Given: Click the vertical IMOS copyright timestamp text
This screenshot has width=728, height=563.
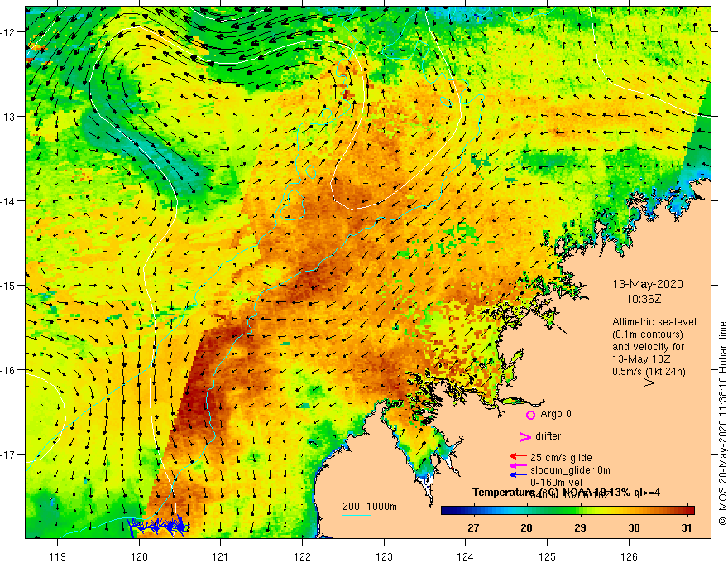Looking at the screenshot, I should tap(722, 423).
